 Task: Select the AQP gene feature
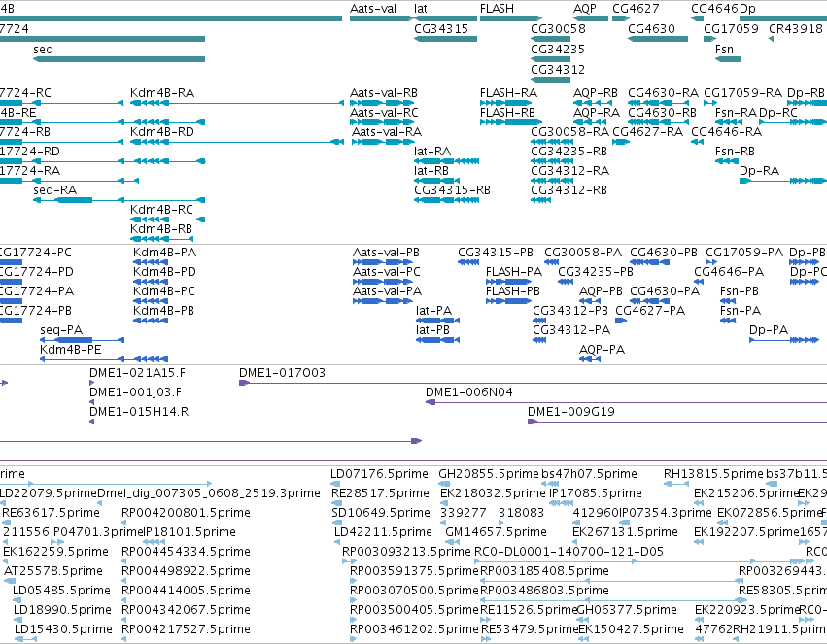[591, 18]
